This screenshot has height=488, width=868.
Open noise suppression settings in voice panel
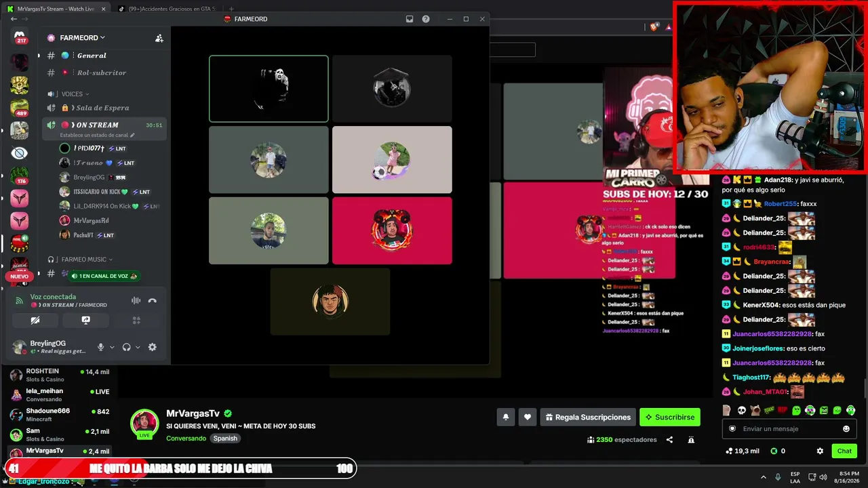[x=136, y=301]
